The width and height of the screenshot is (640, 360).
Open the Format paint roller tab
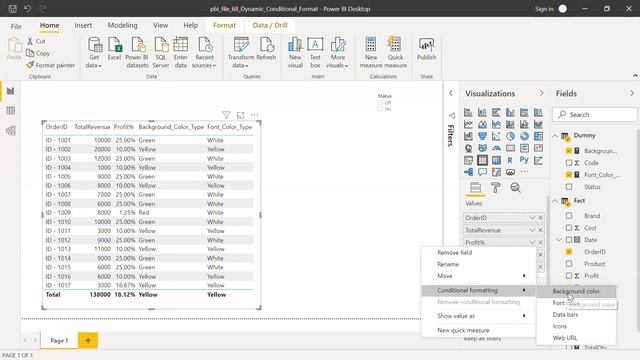(x=496, y=188)
